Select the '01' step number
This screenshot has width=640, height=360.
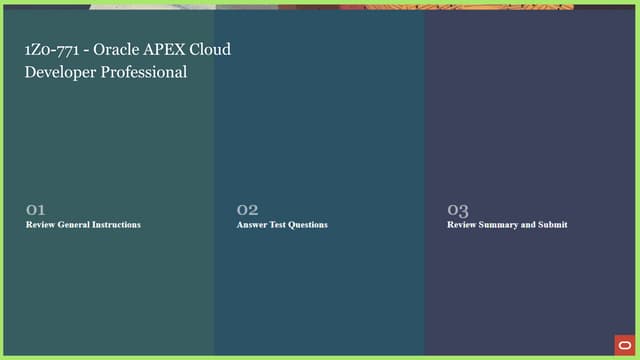coord(36,210)
